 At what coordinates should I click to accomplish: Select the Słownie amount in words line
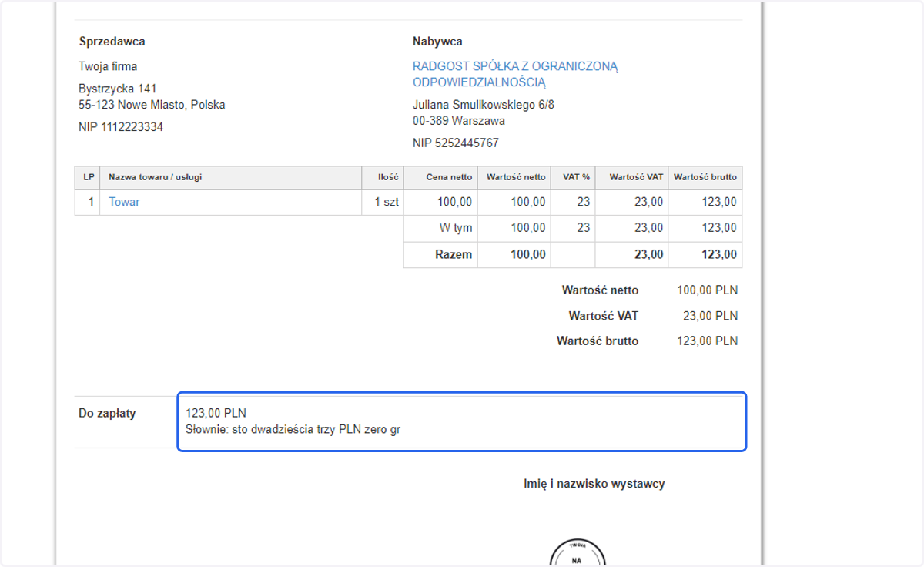tap(293, 429)
